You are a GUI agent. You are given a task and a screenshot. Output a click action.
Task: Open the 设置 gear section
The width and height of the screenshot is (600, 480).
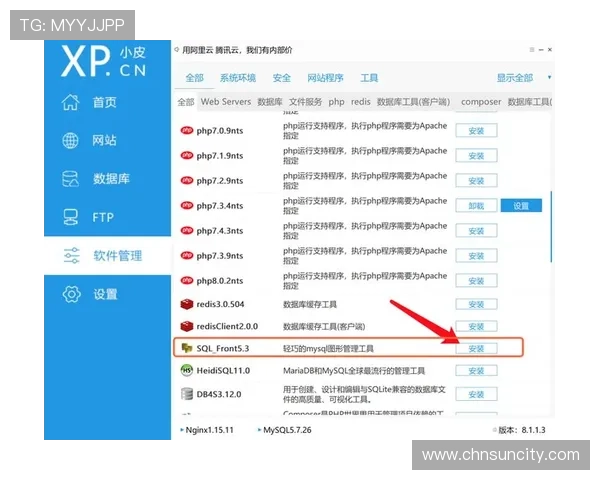[90, 294]
